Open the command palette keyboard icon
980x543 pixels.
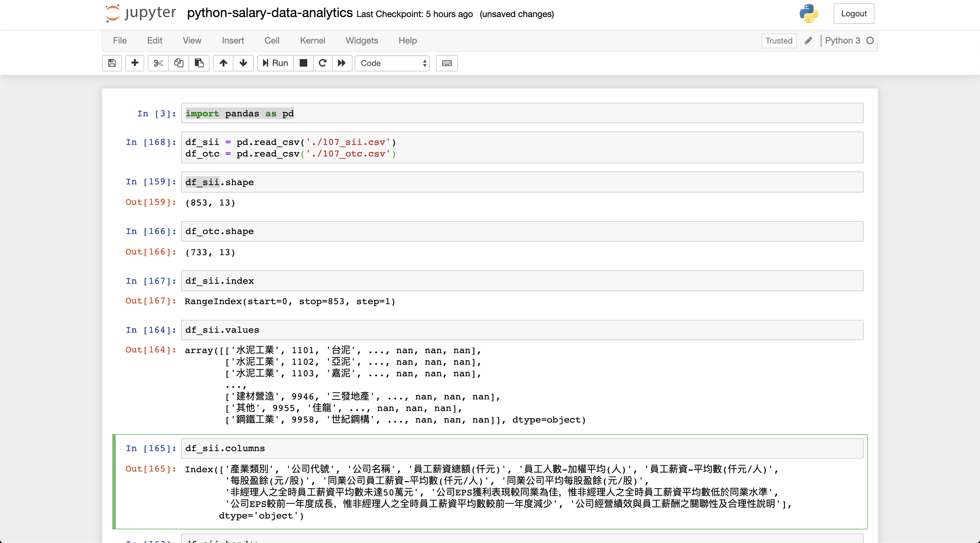coord(447,63)
